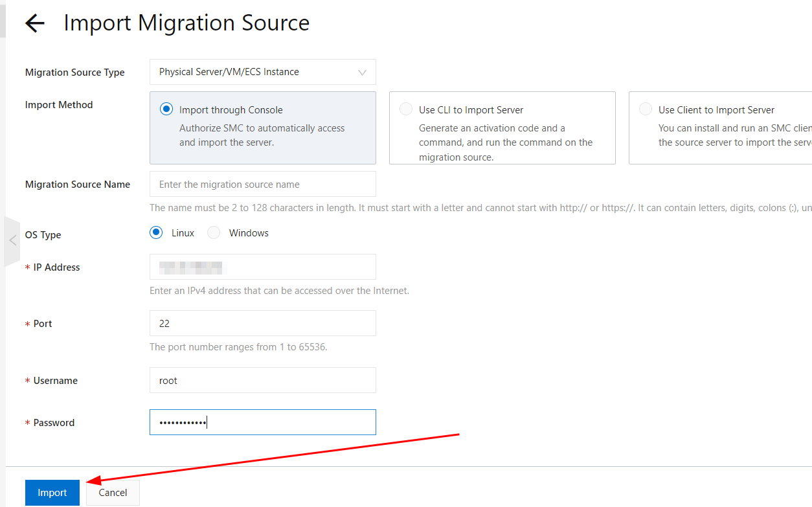Click the Password field label
The width and height of the screenshot is (812, 507).
(54, 423)
